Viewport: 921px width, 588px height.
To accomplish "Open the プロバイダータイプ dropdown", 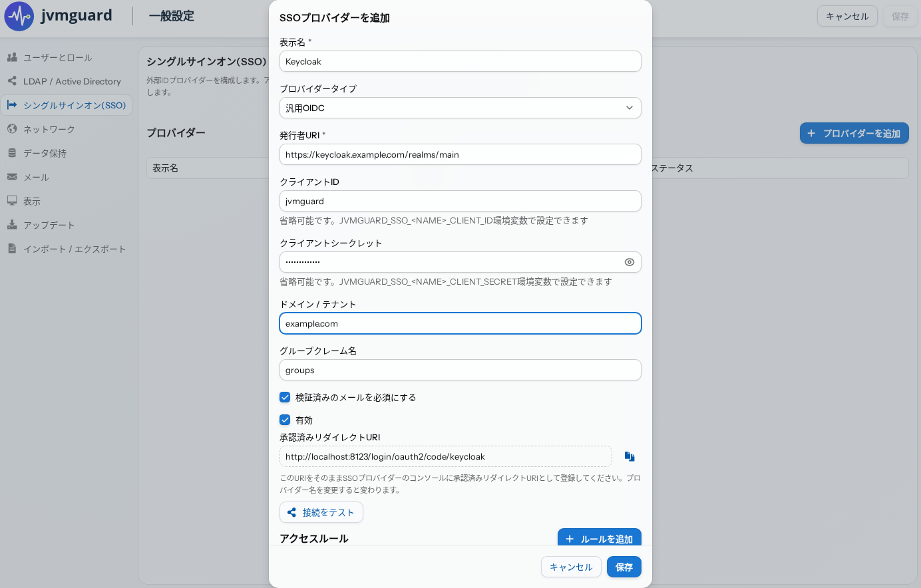I will [460, 108].
